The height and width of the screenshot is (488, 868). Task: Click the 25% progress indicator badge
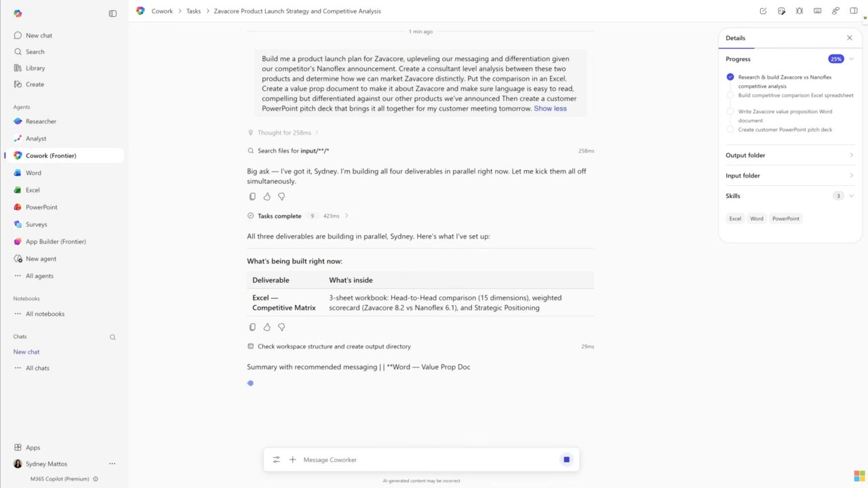pyautogui.click(x=835, y=59)
